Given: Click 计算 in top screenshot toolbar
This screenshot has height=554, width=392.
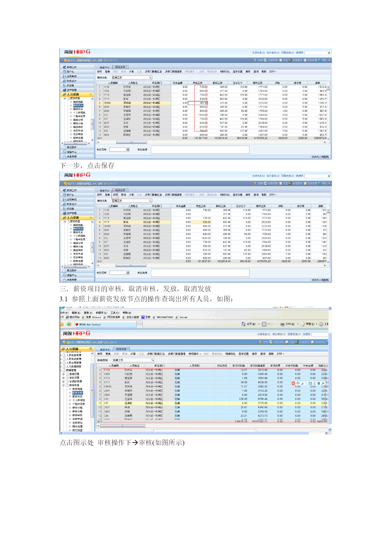Looking at the screenshot, I should click(131, 72).
